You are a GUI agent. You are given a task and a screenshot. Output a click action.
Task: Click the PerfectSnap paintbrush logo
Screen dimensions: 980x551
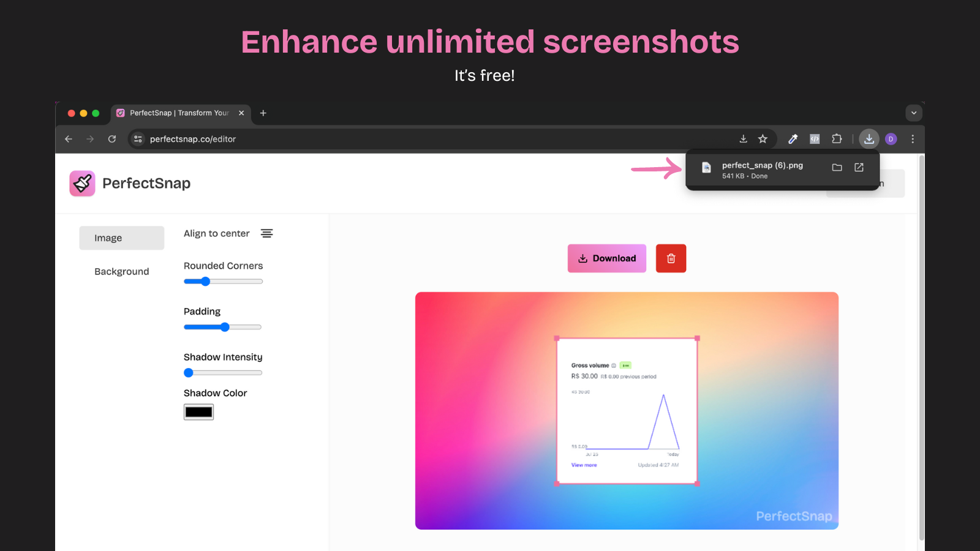coord(82,183)
